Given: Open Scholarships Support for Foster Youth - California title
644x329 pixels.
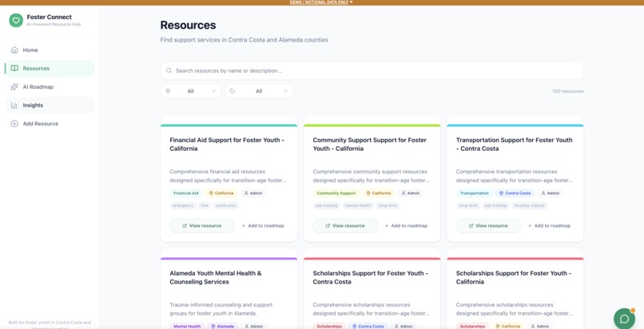Looking at the screenshot, I should pyautogui.click(x=514, y=278).
